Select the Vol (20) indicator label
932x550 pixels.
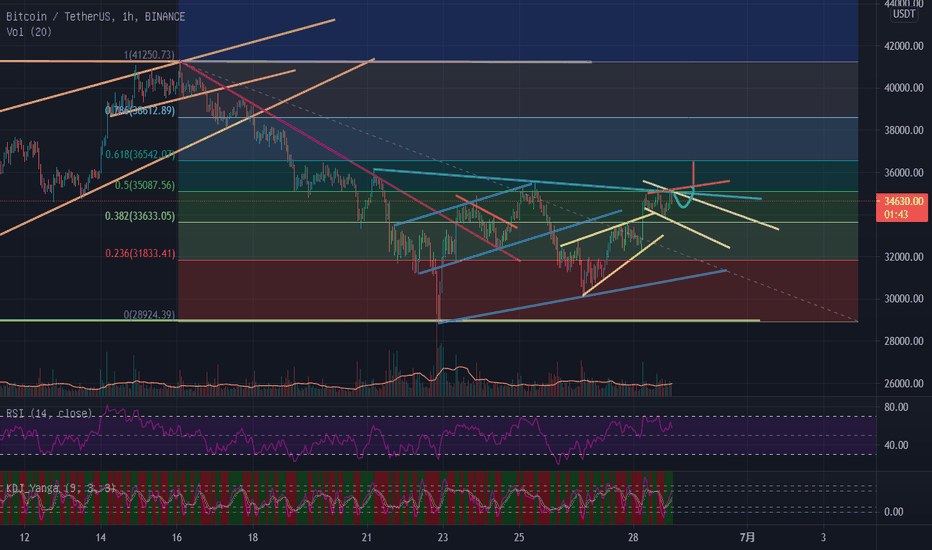(29, 32)
